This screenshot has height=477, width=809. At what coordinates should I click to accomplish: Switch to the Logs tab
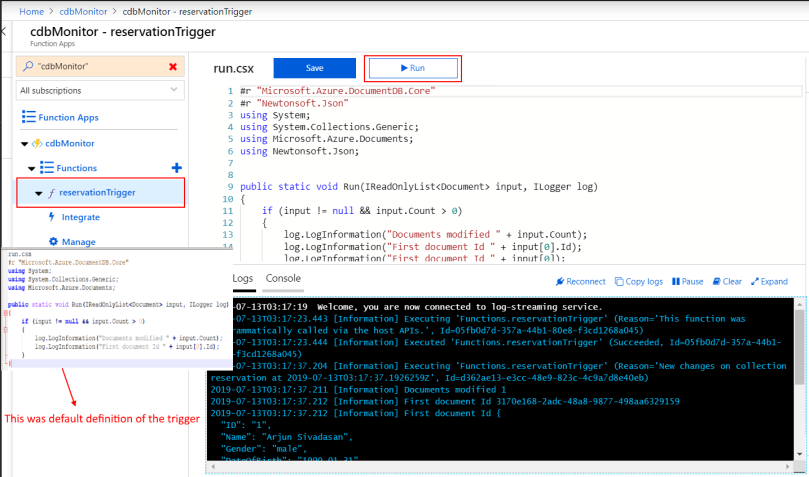(242, 278)
